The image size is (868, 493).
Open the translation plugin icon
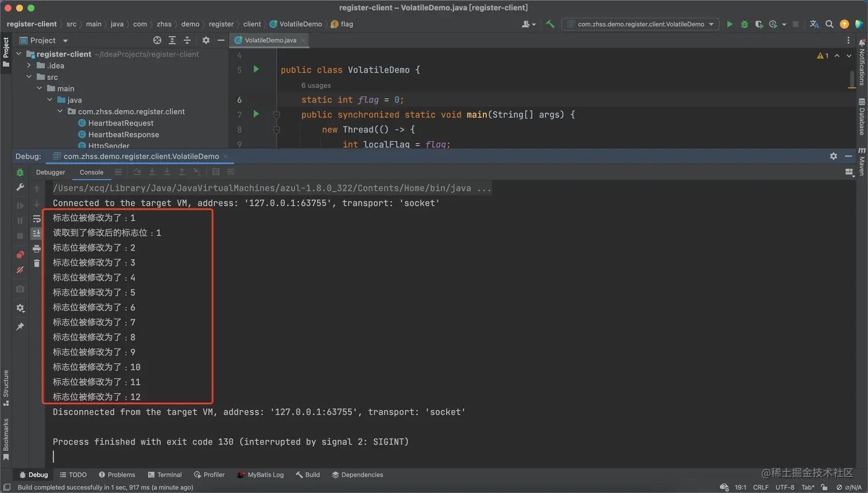[x=814, y=24]
